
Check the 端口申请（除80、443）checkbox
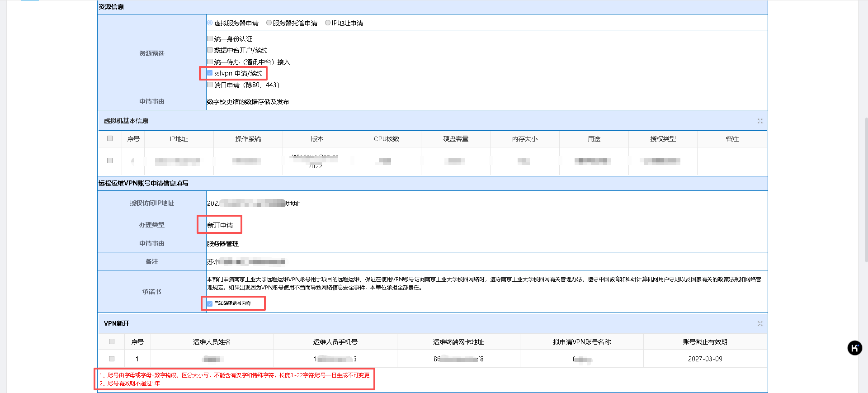point(210,85)
